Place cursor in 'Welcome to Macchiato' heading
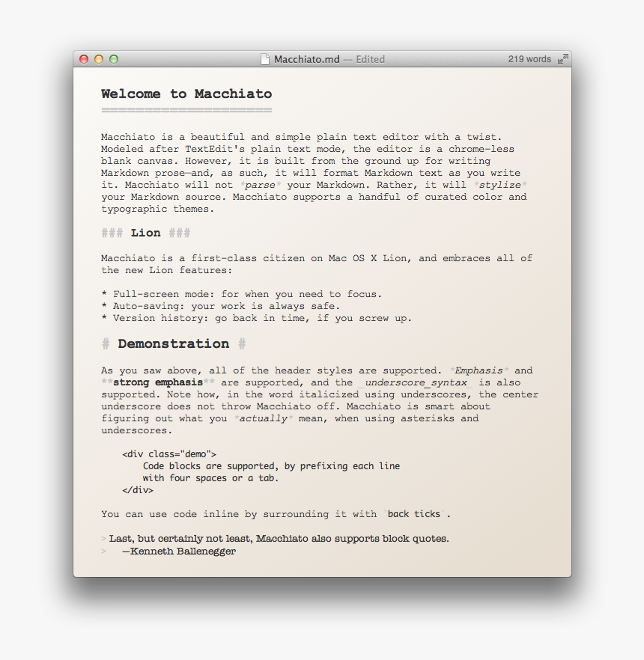The image size is (644, 660). 186,94
